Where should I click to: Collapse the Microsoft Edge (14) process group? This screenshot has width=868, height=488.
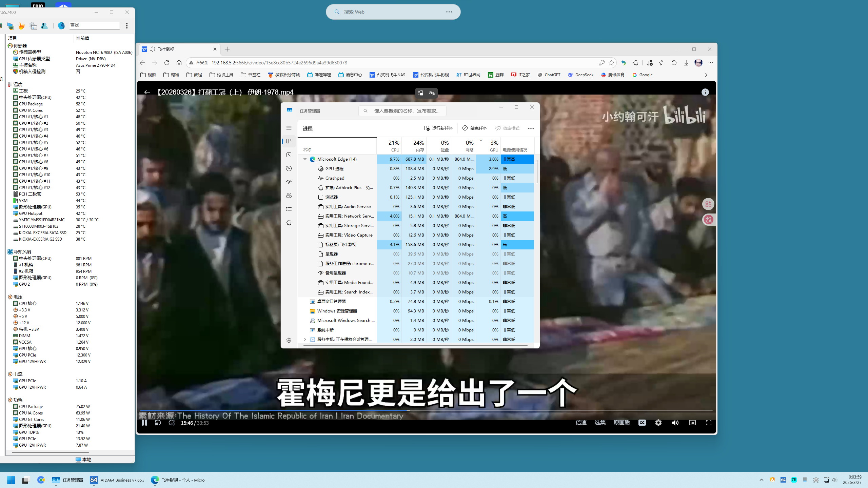[x=304, y=159]
